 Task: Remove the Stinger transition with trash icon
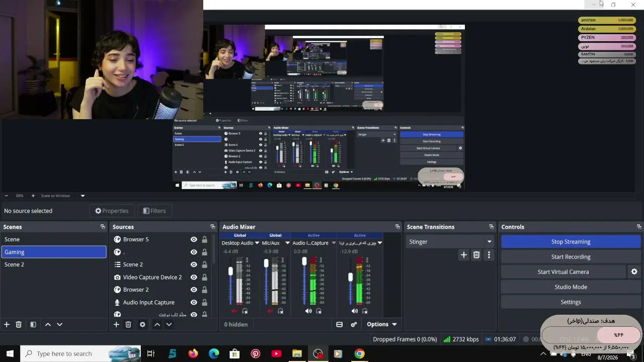[476, 255]
